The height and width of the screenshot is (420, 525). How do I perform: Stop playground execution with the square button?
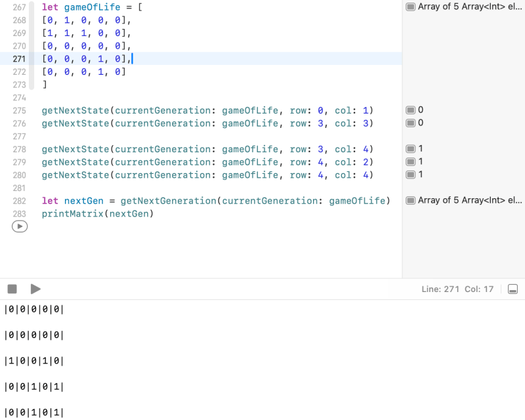(12, 289)
